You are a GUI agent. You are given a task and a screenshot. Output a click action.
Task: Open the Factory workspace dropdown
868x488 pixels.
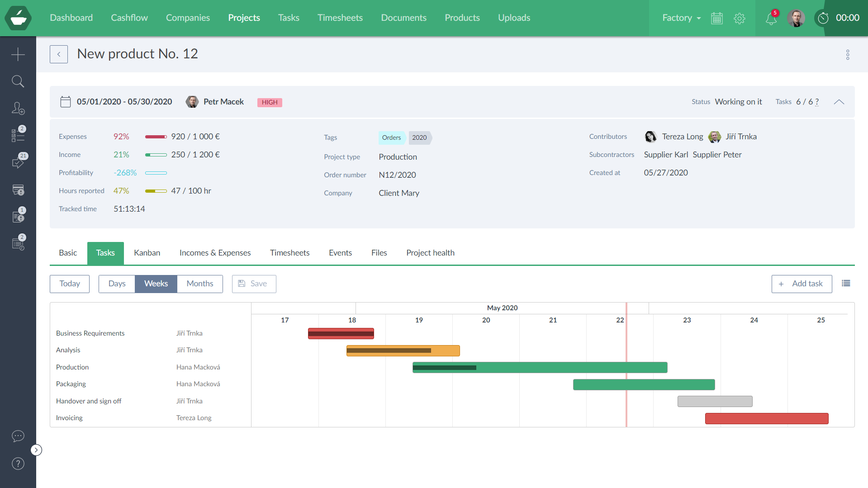click(681, 18)
